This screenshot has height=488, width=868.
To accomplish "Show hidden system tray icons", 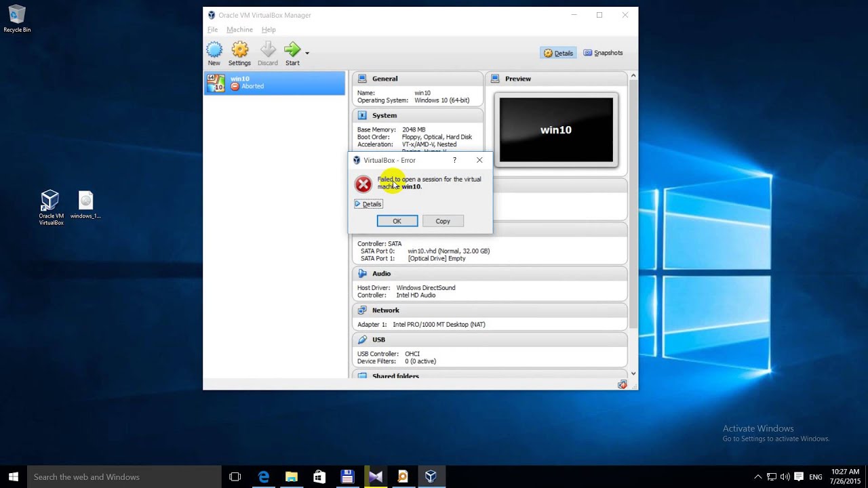I will pyautogui.click(x=757, y=476).
